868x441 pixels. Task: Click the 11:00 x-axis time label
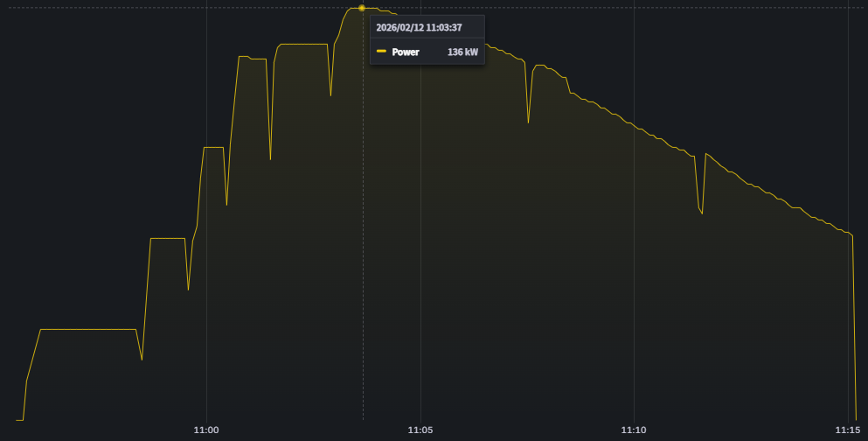(206, 430)
